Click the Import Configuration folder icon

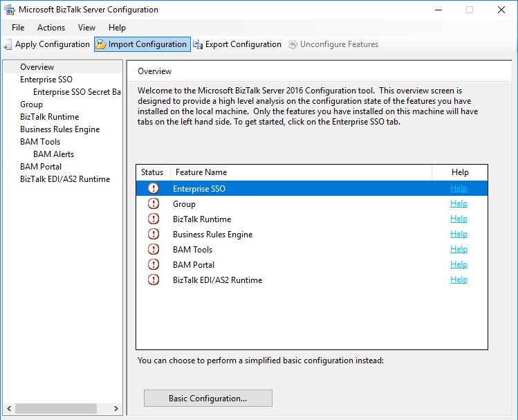101,44
